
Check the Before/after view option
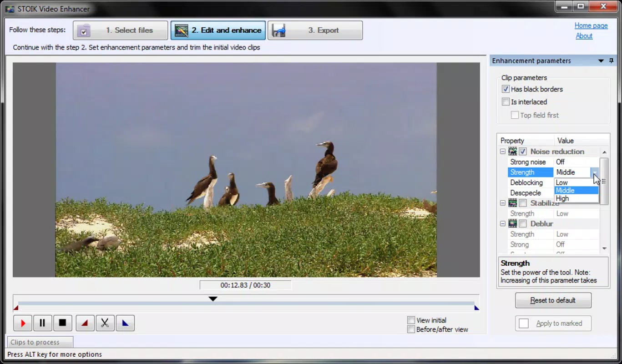[411, 329]
